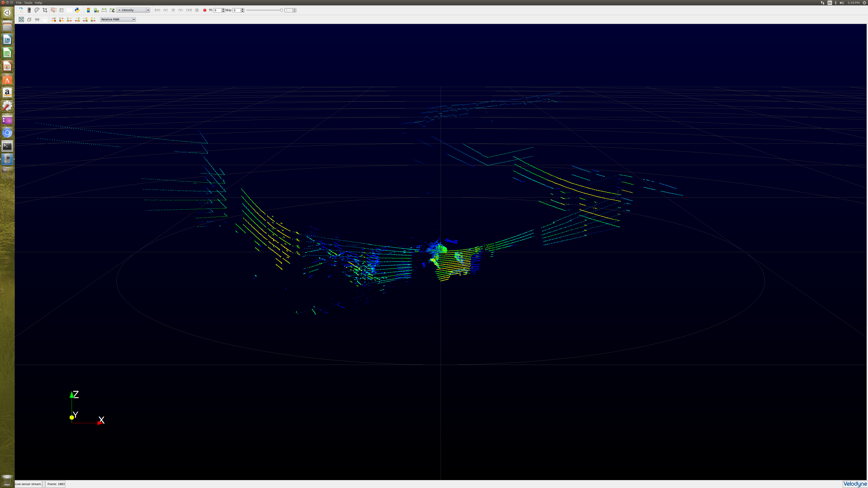The image size is (868, 488).
Task: Open a pcap capture file
Action: point(21,10)
